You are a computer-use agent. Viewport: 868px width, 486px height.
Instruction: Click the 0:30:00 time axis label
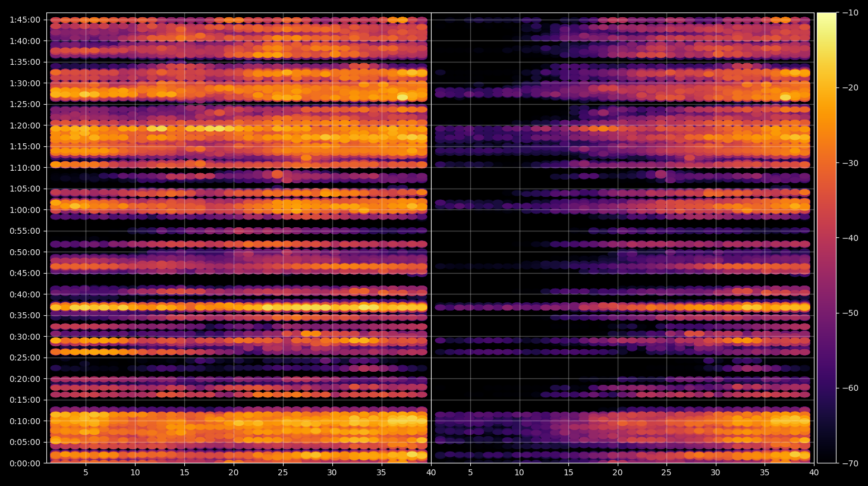pyautogui.click(x=25, y=337)
